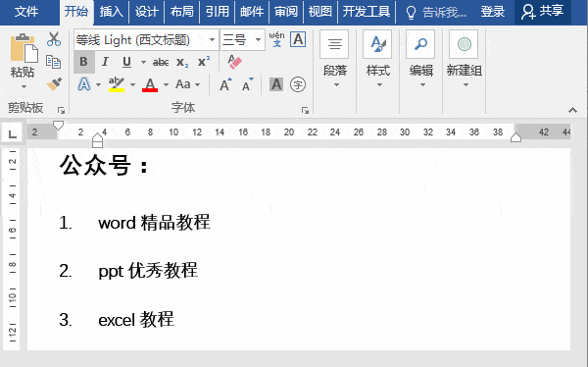The image size is (588, 367).
Task: Decrease font size with shrink icon
Action: tap(248, 84)
